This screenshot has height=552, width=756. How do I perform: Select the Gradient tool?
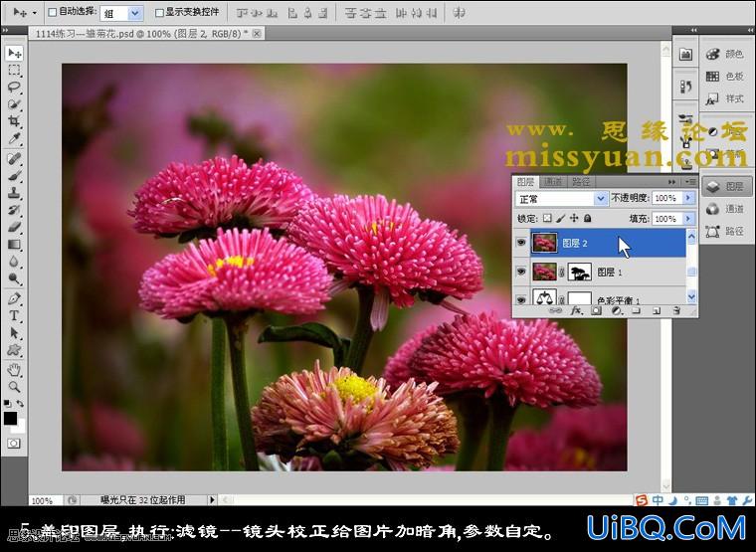pos(14,245)
